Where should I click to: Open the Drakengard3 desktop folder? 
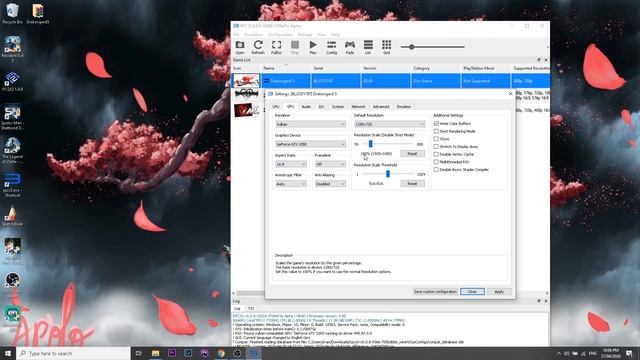[x=38, y=13]
